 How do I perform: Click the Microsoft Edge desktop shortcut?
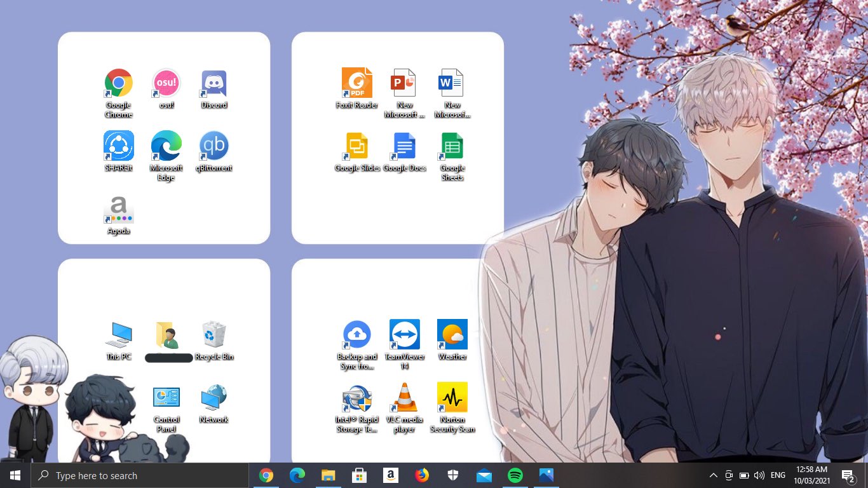coord(166,156)
